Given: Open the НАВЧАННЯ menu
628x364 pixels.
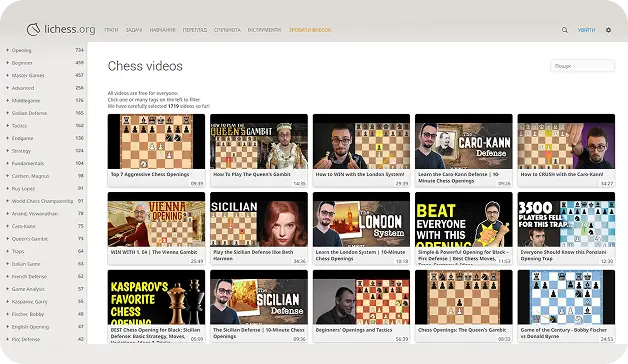Looking at the screenshot, I should 162,30.
